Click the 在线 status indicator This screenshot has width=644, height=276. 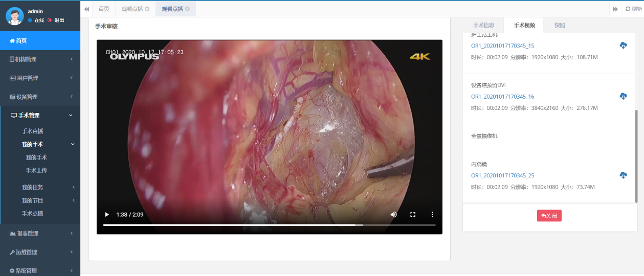36,20
